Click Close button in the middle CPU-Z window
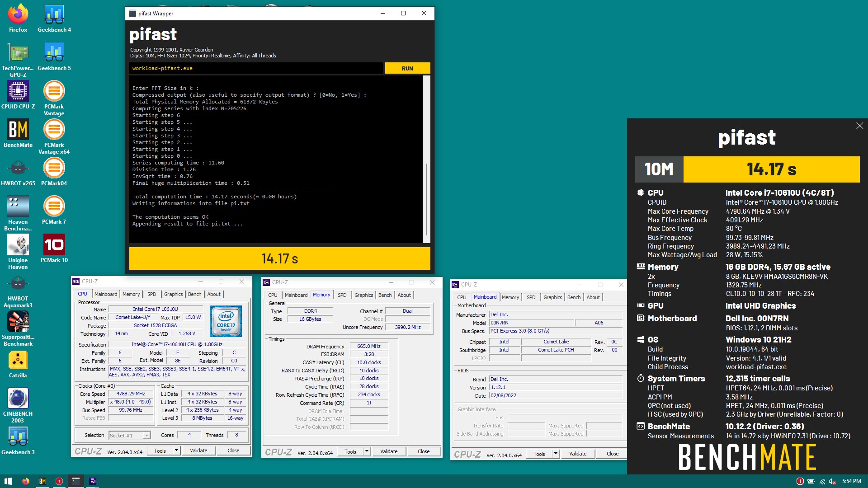Viewport: 868px width, 488px height. (424, 451)
